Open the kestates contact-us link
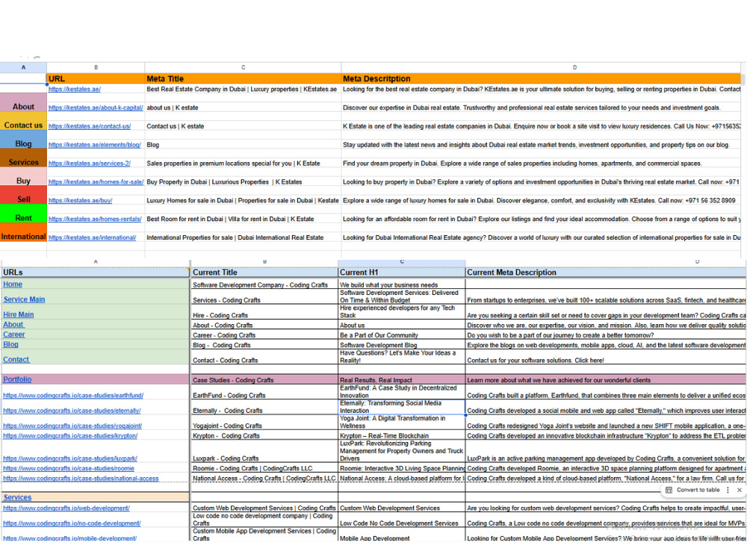 (x=90, y=126)
